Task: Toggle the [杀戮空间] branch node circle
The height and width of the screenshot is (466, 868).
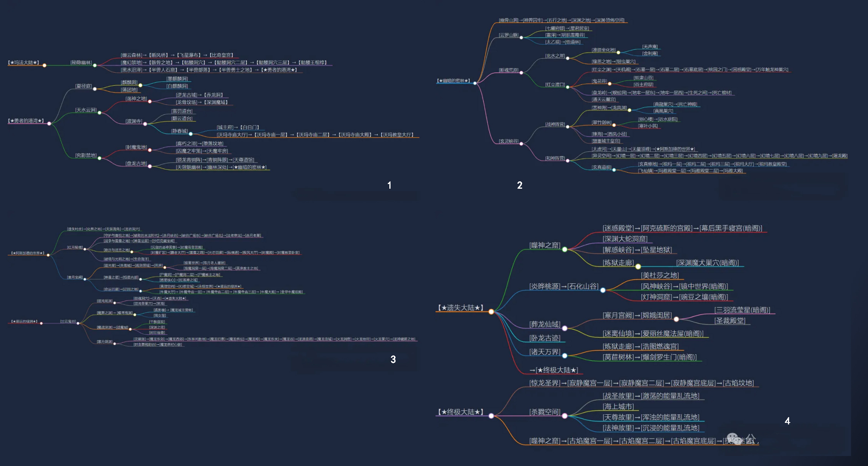Action: [x=564, y=416]
